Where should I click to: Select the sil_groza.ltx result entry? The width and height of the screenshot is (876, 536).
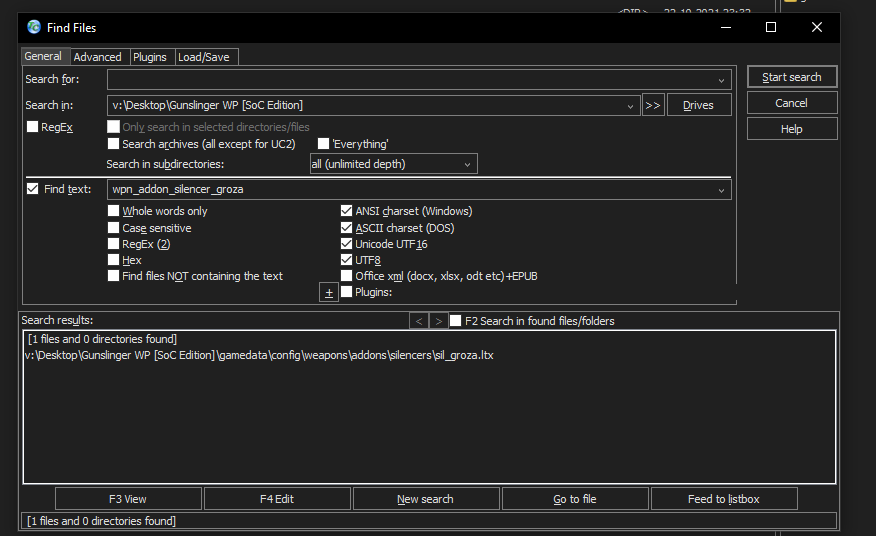tap(258, 355)
